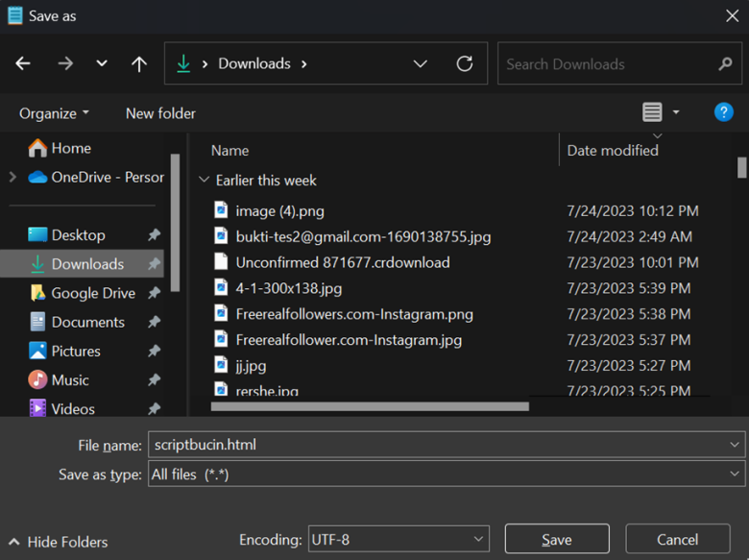Refresh the Downloads folder view
This screenshot has width=749, height=560.
(x=465, y=64)
